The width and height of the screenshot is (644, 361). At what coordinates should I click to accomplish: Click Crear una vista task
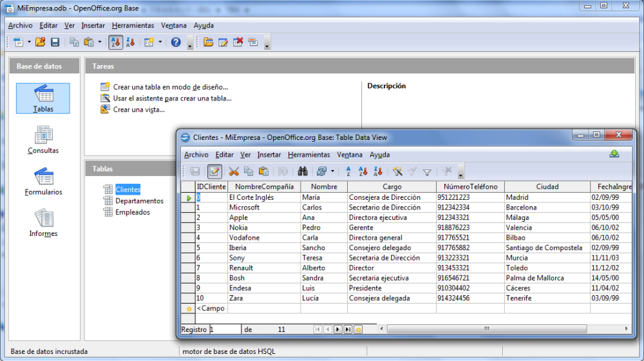tap(139, 110)
